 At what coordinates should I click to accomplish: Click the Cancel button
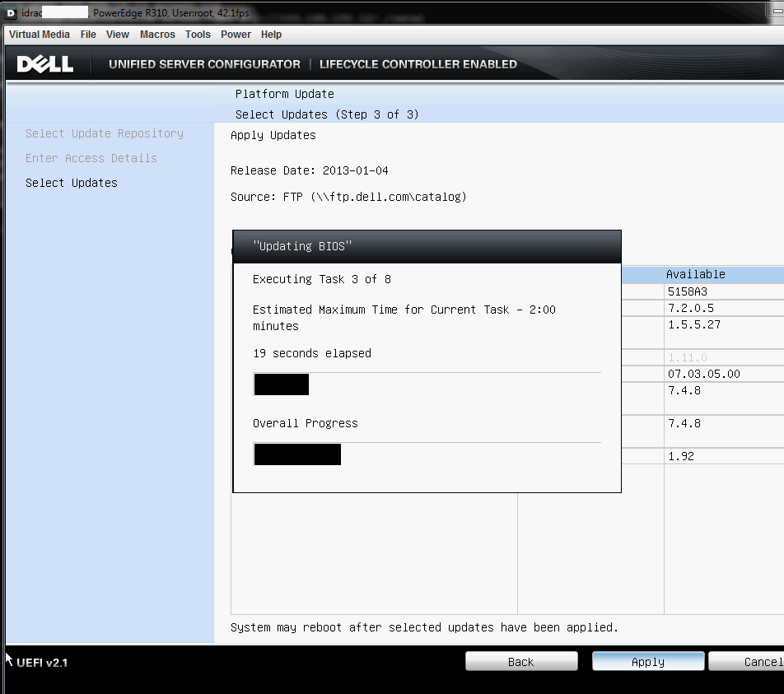(746, 662)
